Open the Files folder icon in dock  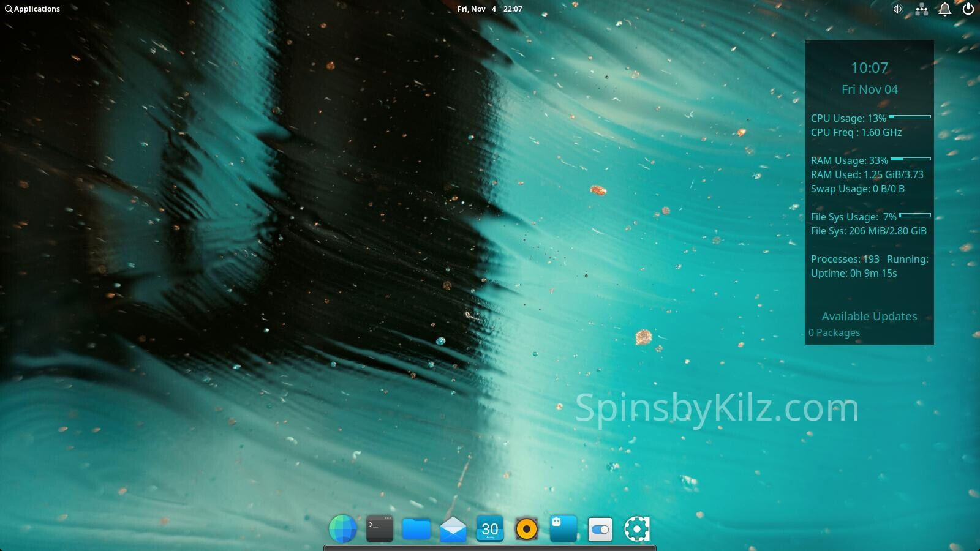coord(417,528)
